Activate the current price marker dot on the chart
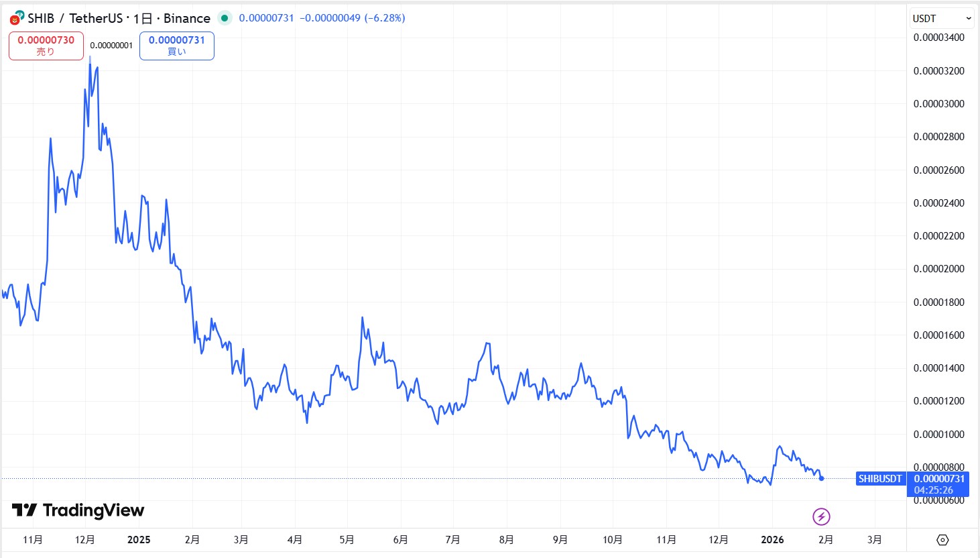Viewport: 980px width, 558px height. tap(820, 479)
